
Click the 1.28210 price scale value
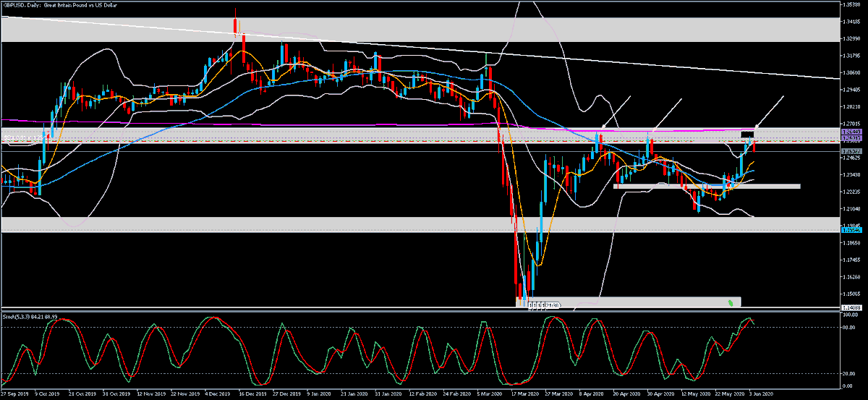851,106
